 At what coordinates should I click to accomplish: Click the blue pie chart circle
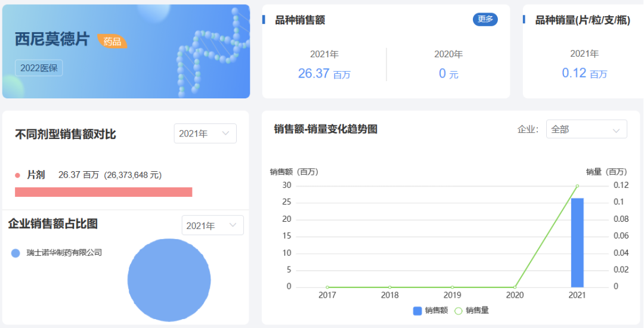169,280
